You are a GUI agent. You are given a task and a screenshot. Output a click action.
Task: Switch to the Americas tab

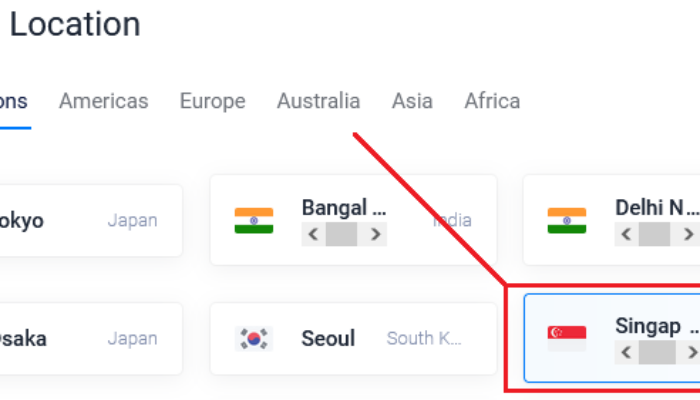[103, 101]
